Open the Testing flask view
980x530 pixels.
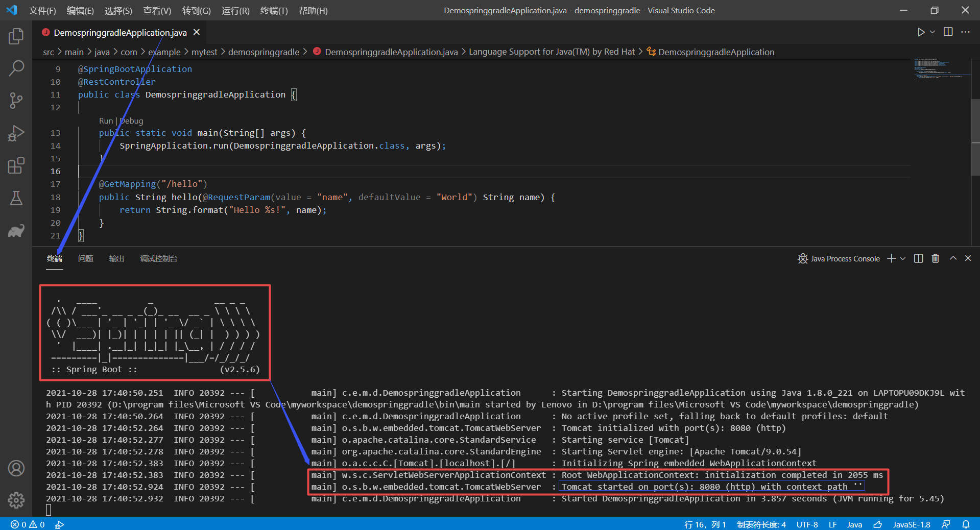tap(16, 198)
